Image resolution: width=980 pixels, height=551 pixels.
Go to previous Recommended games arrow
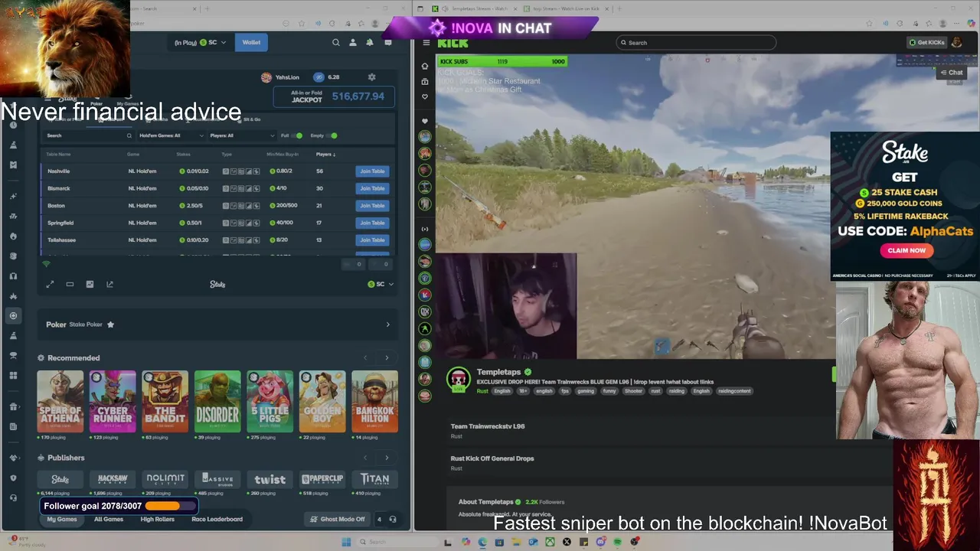coord(365,358)
